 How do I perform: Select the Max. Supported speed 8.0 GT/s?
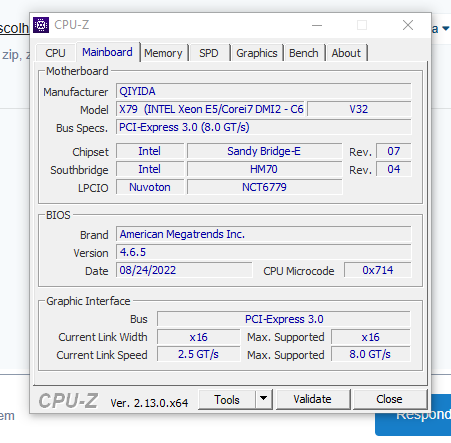click(371, 354)
